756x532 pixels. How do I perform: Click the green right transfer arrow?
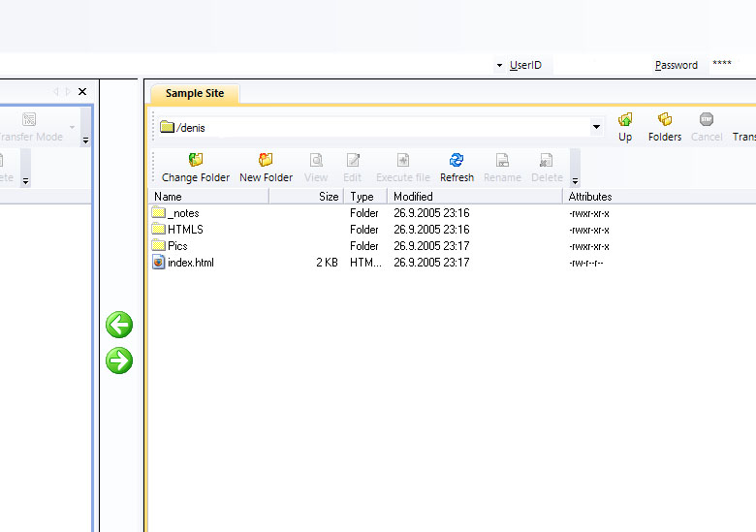tap(119, 361)
